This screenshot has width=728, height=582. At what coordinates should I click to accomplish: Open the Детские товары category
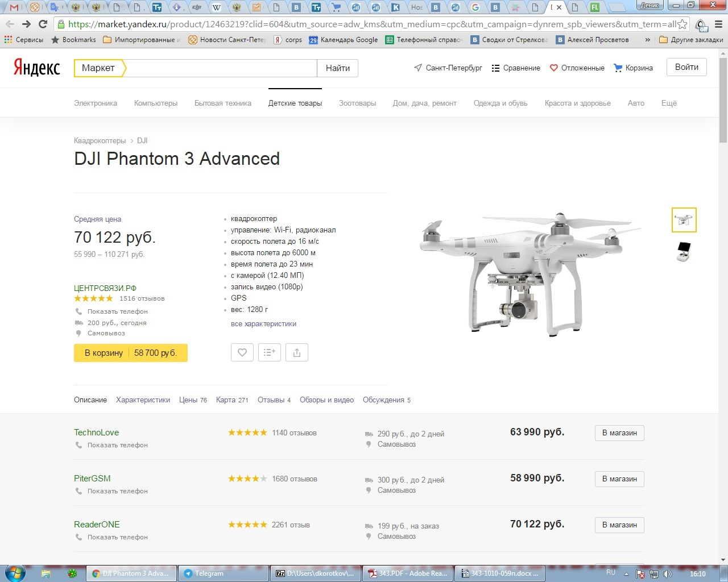point(295,103)
